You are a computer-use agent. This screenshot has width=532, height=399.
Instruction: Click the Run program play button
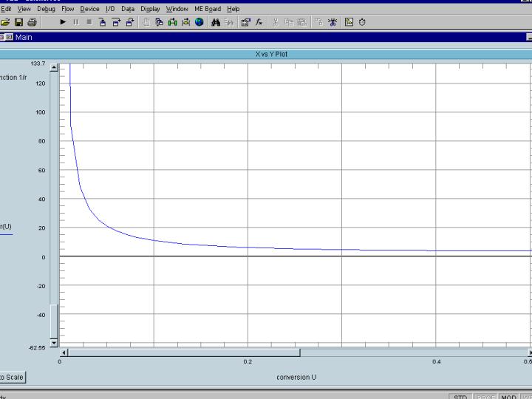click(x=63, y=22)
